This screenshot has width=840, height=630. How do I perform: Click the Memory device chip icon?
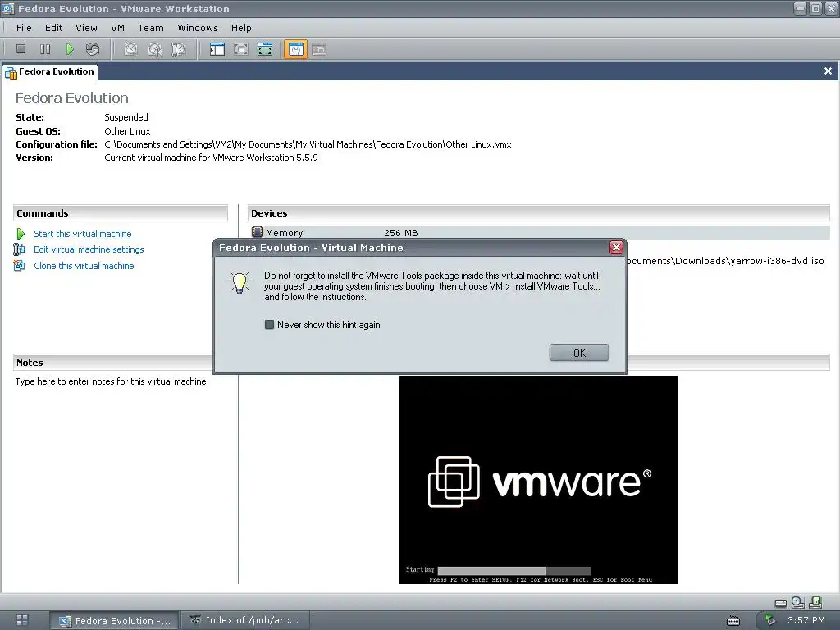[257, 232]
